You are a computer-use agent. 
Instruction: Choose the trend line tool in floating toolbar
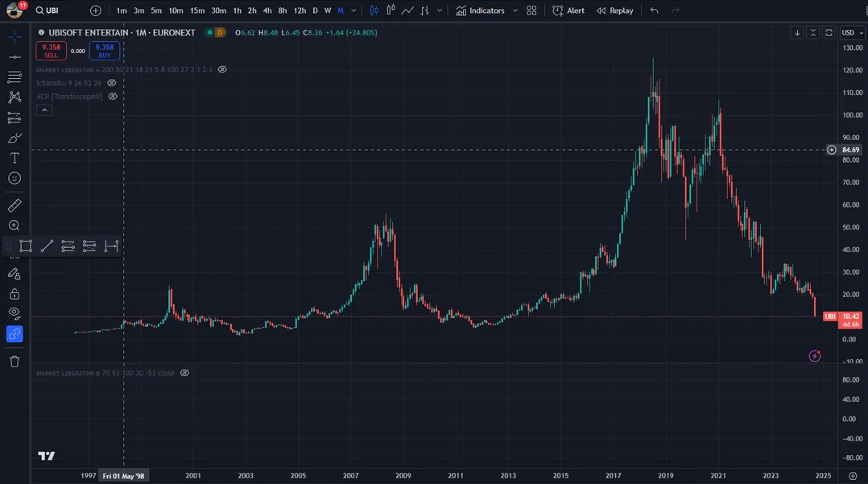(48, 246)
